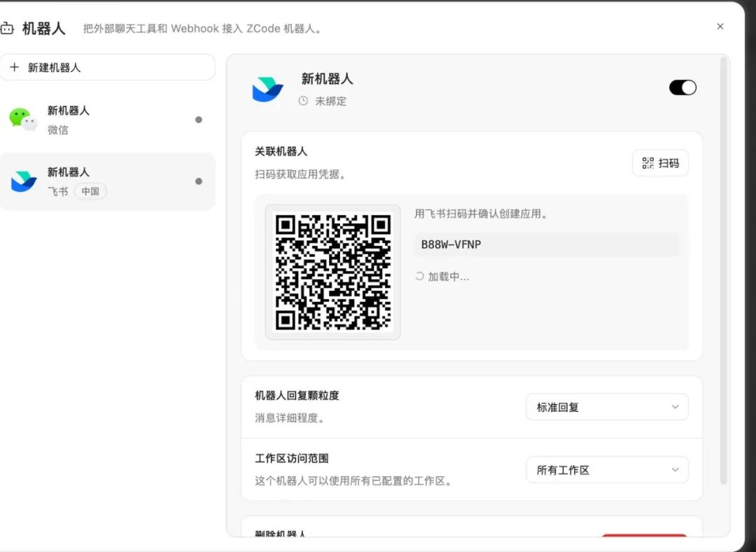The image size is (756, 552).
Task: Click the robot icon beside the 机器人 title
Action: pyautogui.click(x=7, y=29)
